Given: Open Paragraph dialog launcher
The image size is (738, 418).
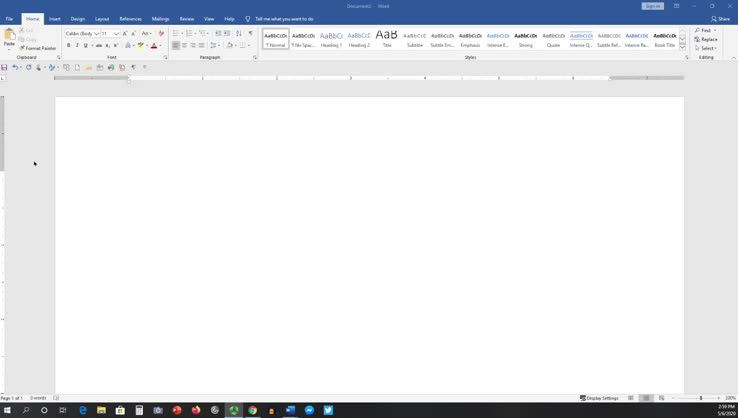Looking at the screenshot, I should tap(255, 57).
